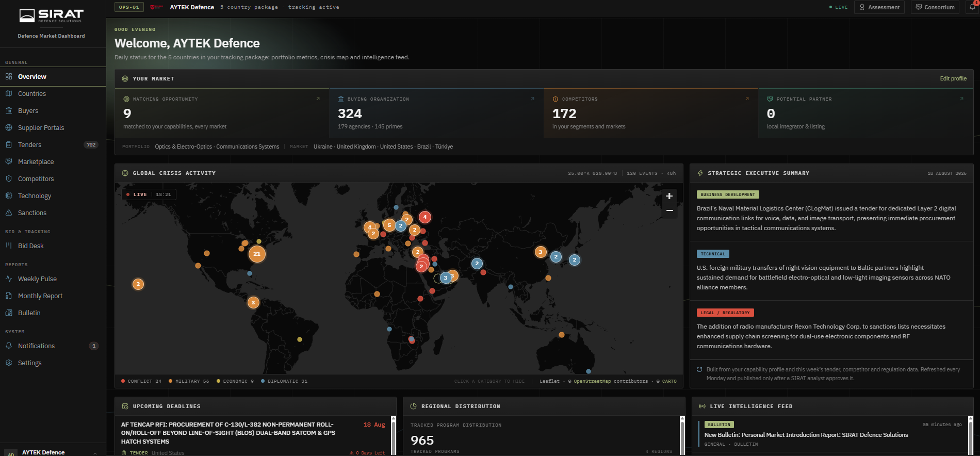Open Matching Opportunity card arrow
The image size is (980, 456).
(318, 99)
